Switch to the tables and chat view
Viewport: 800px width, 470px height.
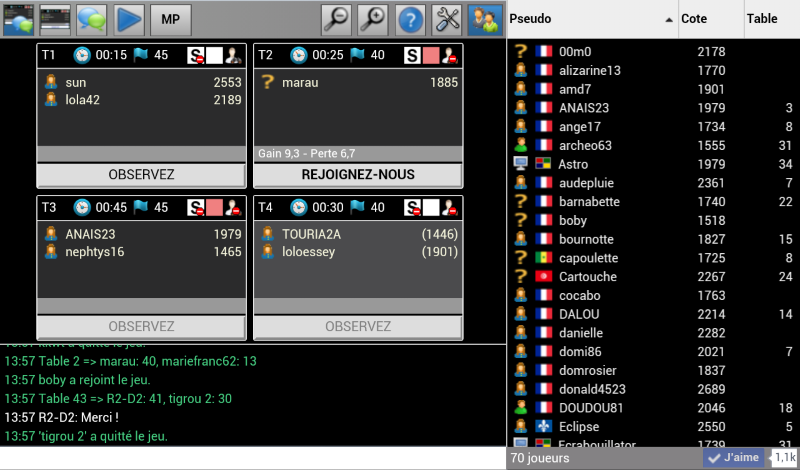(18, 19)
